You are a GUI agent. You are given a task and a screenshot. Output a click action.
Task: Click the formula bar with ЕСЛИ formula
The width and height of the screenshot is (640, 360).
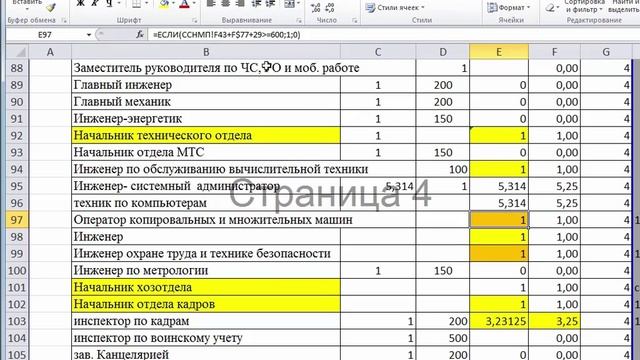tap(394, 35)
